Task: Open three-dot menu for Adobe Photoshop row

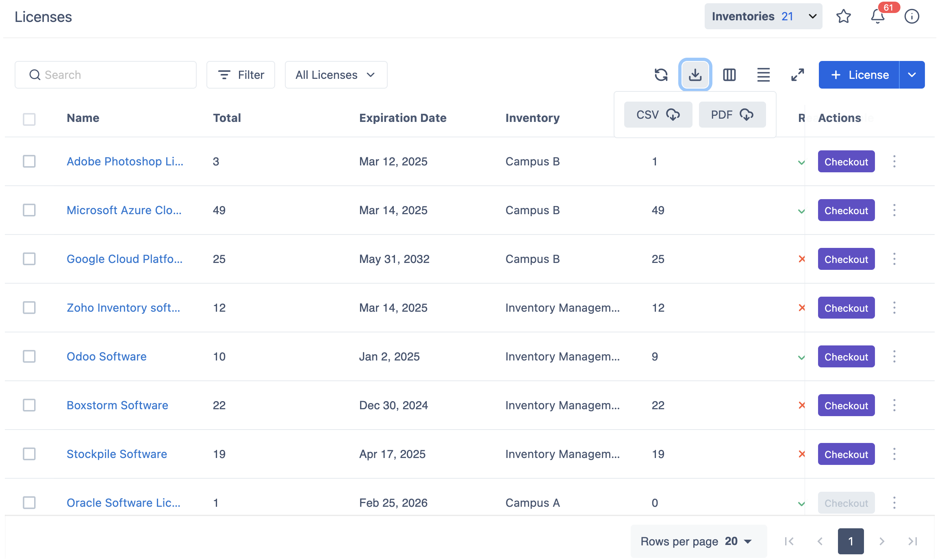Action: point(894,161)
